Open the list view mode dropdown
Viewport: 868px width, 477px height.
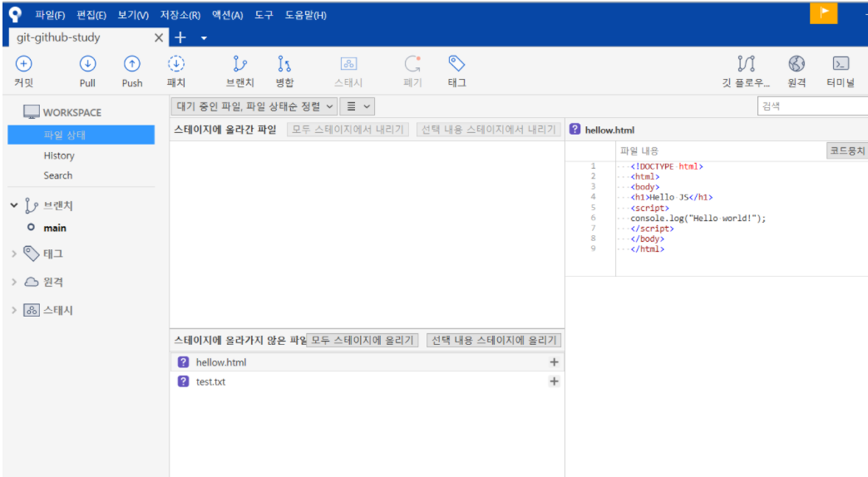[x=358, y=106]
